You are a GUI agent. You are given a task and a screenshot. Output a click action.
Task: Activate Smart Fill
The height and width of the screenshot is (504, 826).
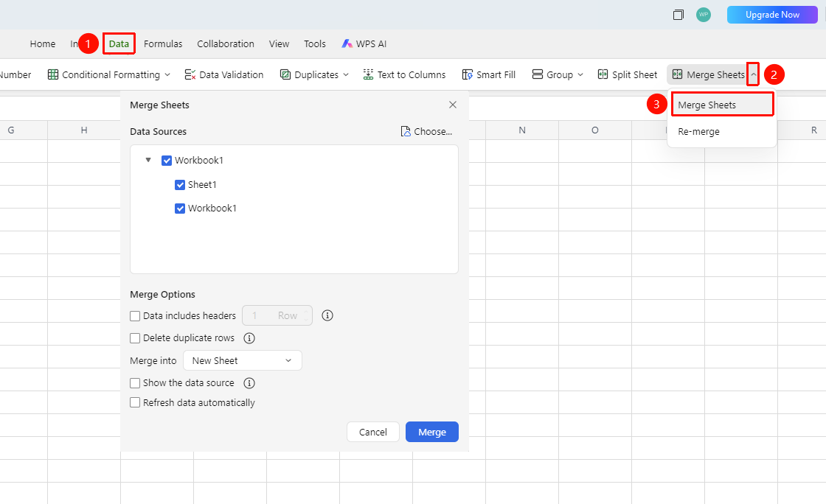coord(488,74)
